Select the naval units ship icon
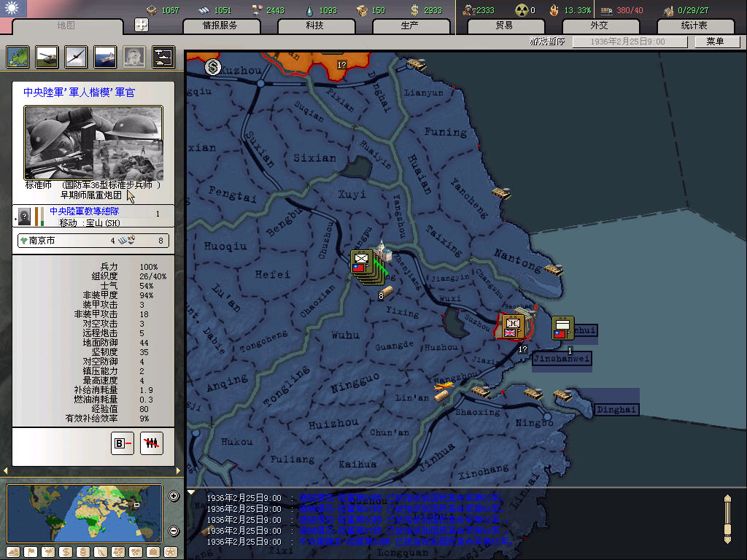 click(105, 57)
